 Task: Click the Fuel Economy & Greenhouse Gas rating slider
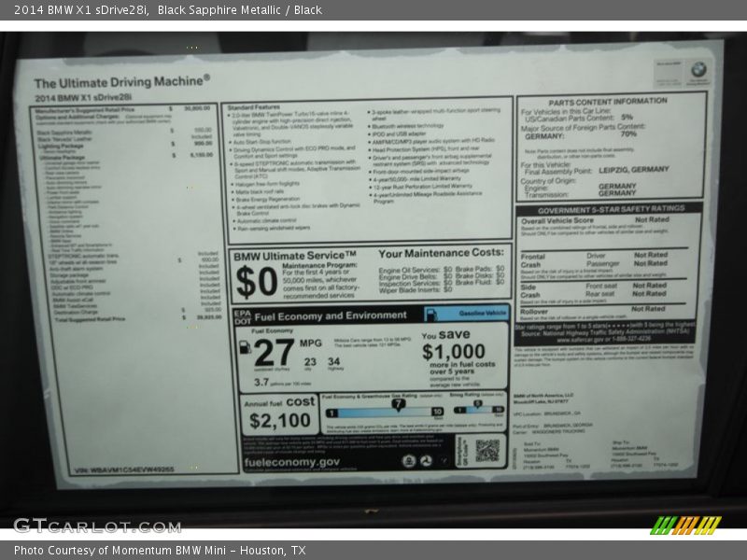pos(385,411)
